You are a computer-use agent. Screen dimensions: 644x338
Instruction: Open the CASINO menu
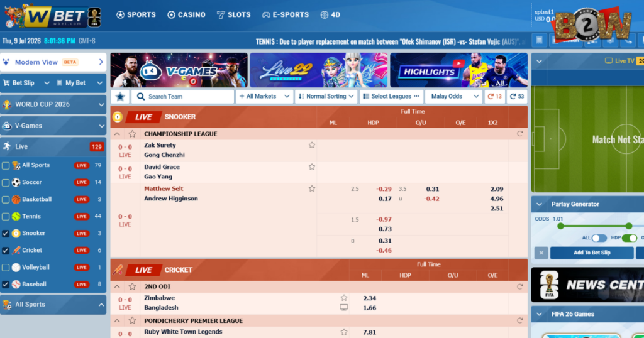point(186,15)
